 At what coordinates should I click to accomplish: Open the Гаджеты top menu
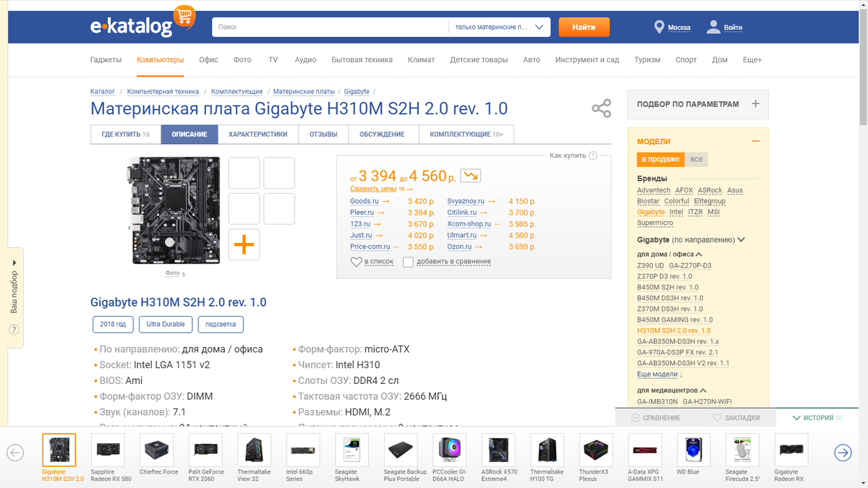(106, 60)
